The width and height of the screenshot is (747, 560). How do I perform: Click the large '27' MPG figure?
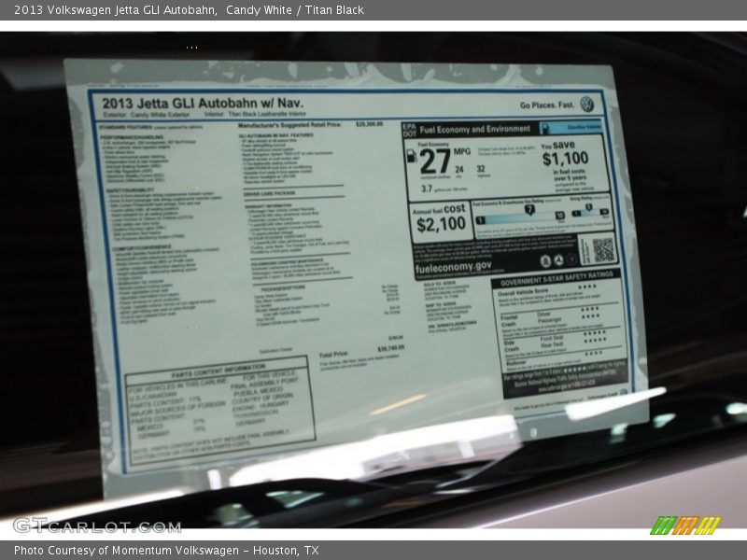(434, 161)
